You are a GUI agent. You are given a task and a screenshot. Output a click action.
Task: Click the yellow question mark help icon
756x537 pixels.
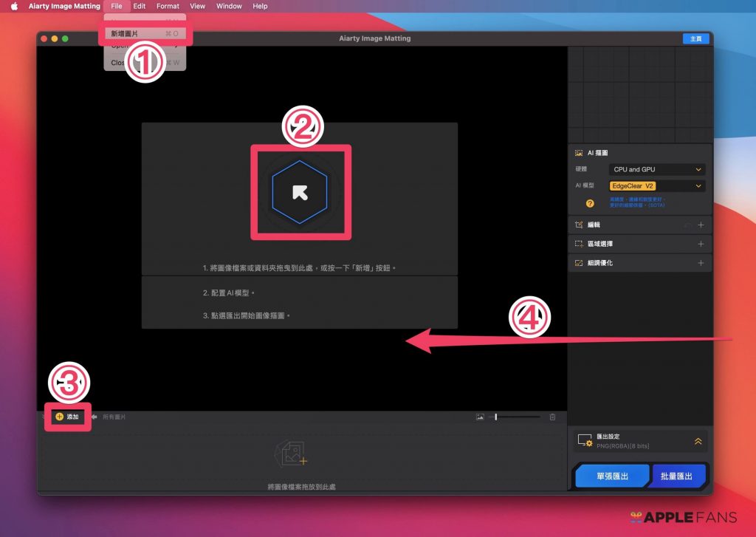(x=590, y=203)
